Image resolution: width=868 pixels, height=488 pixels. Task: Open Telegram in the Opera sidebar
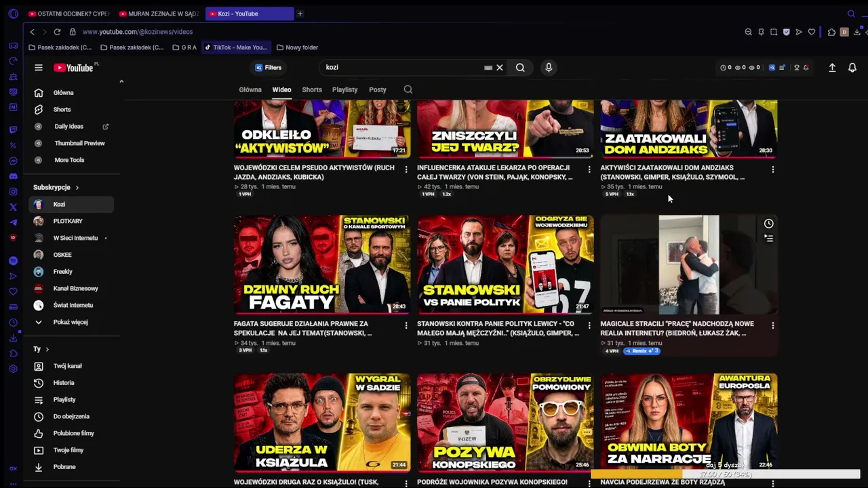click(13, 222)
